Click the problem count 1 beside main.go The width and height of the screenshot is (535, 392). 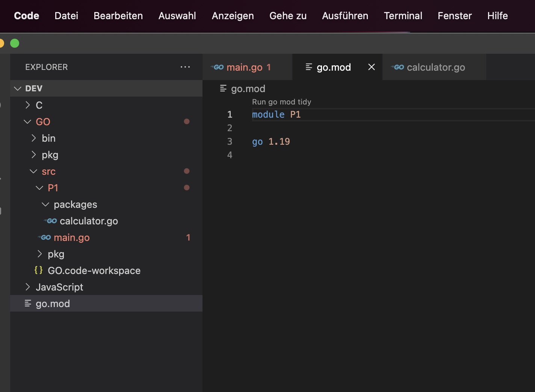[x=188, y=238]
